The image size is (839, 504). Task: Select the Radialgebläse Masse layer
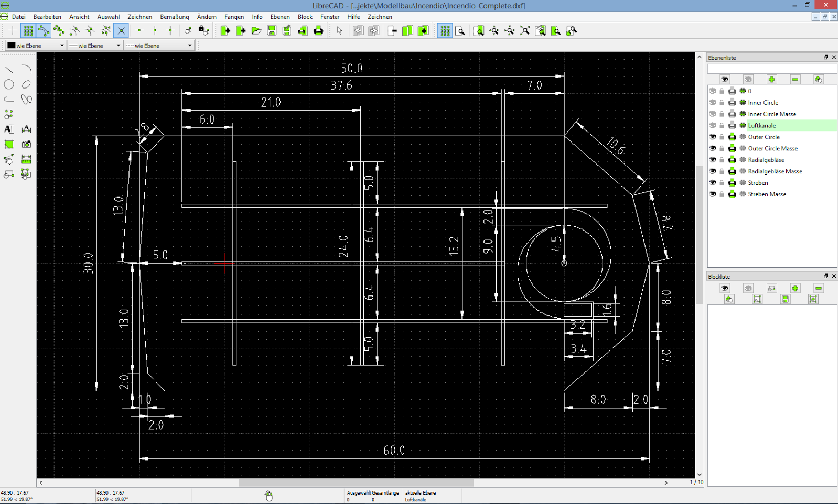775,171
